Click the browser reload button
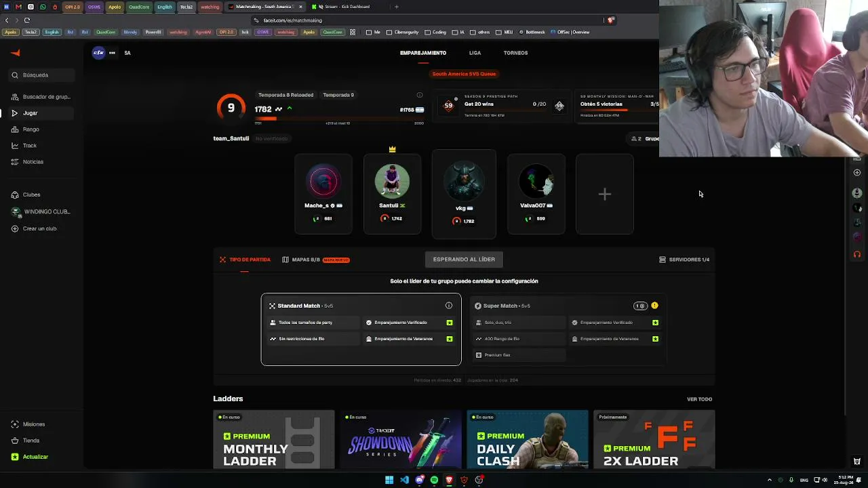This screenshot has height=488, width=868. click(27, 20)
